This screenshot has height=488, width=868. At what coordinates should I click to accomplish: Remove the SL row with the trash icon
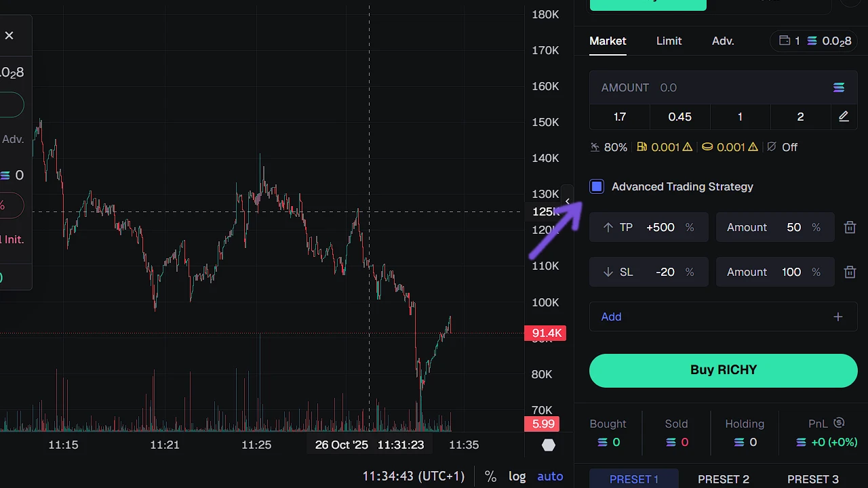850,272
